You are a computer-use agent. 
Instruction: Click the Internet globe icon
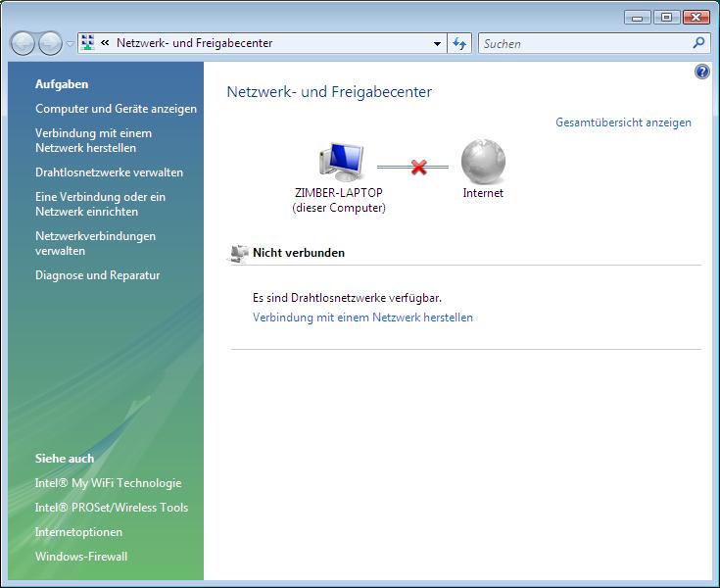tap(483, 162)
